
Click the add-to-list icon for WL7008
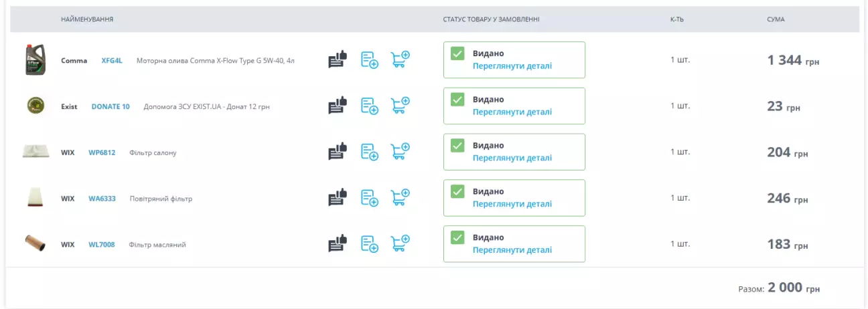coord(370,244)
